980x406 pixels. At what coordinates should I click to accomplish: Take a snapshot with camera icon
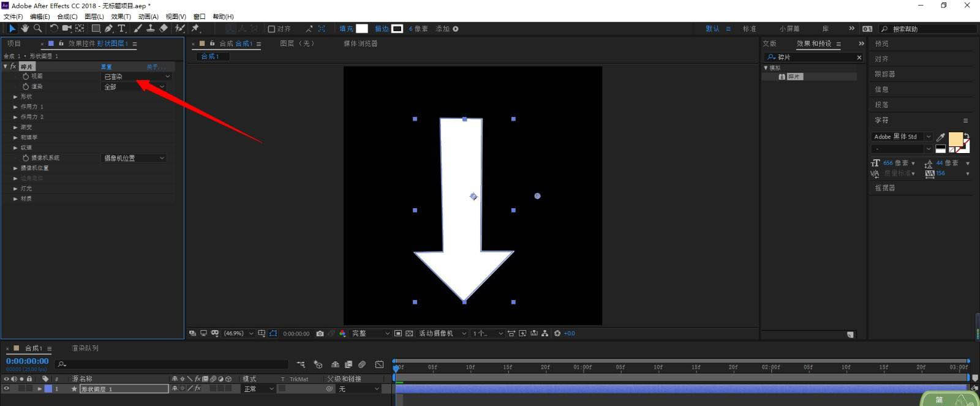320,334
